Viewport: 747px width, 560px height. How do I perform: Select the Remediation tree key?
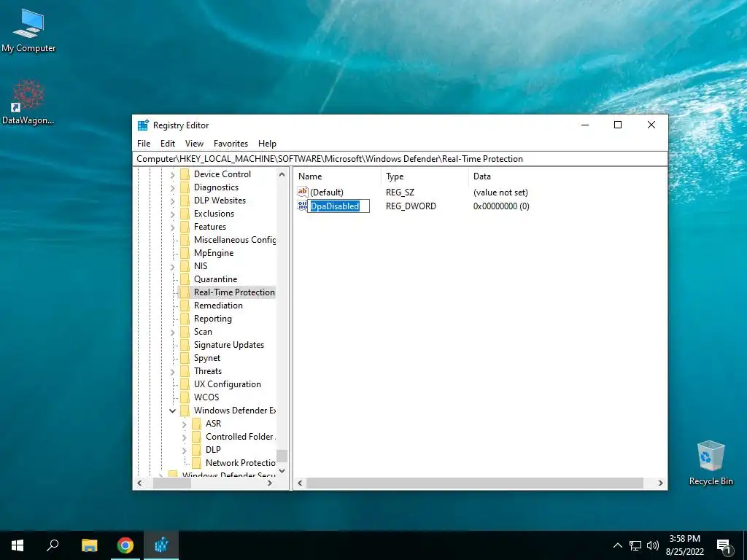(x=218, y=306)
